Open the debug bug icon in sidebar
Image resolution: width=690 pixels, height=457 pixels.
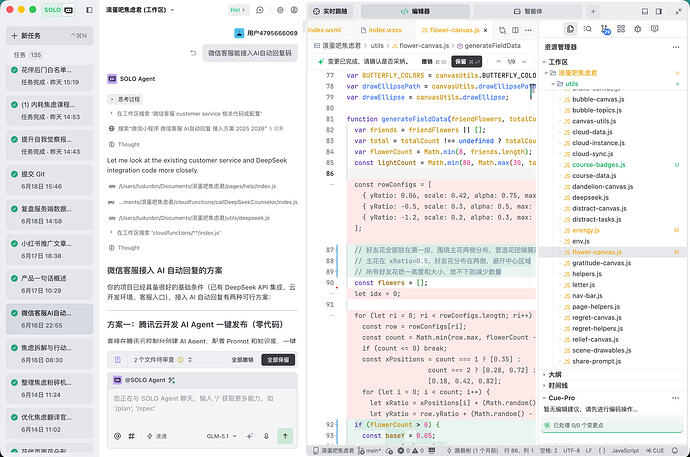(638, 29)
